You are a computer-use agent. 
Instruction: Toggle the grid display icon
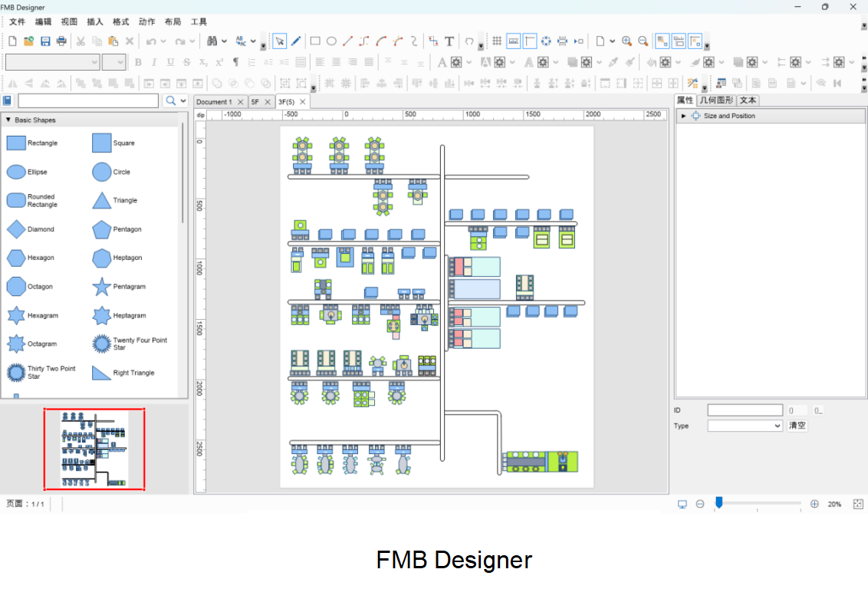(x=497, y=41)
